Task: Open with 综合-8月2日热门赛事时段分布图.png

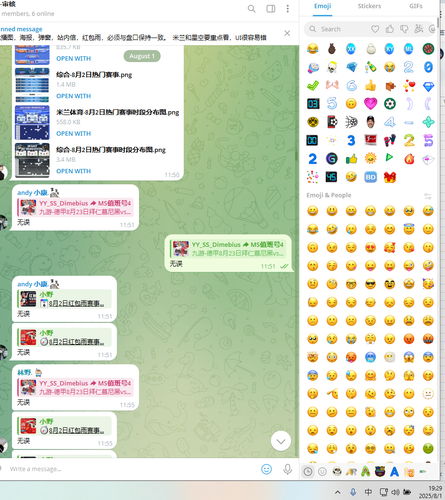Action: coord(73,171)
